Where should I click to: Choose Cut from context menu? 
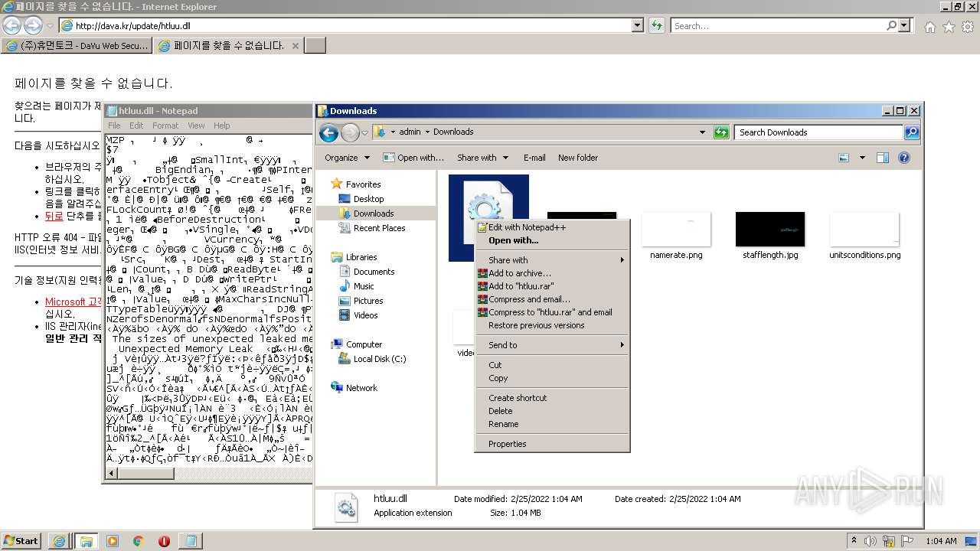(495, 365)
